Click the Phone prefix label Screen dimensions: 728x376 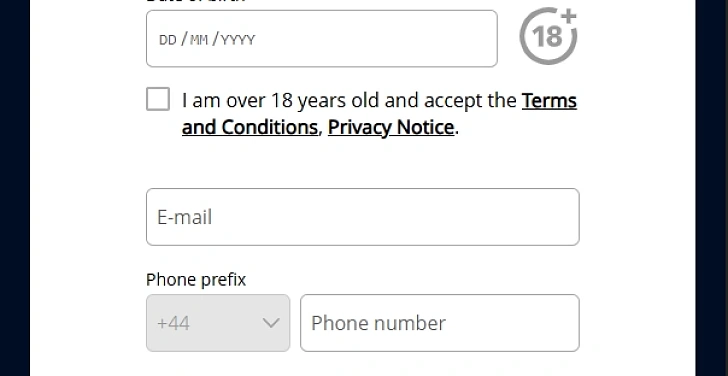(196, 280)
